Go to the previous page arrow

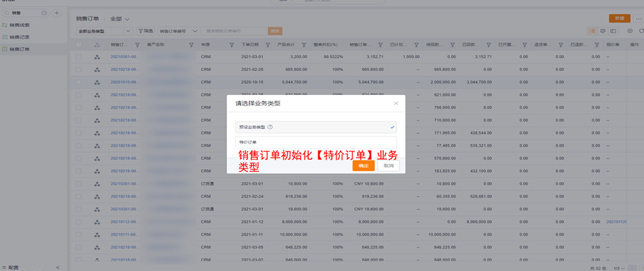point(633,268)
